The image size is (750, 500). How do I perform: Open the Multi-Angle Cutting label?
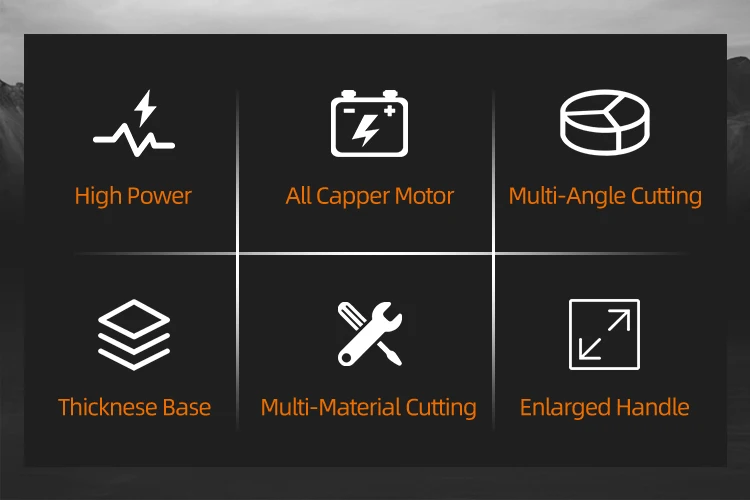[x=605, y=196]
